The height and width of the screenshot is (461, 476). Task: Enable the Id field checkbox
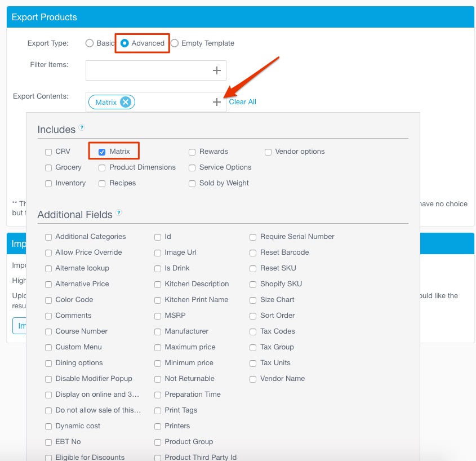pyautogui.click(x=158, y=237)
